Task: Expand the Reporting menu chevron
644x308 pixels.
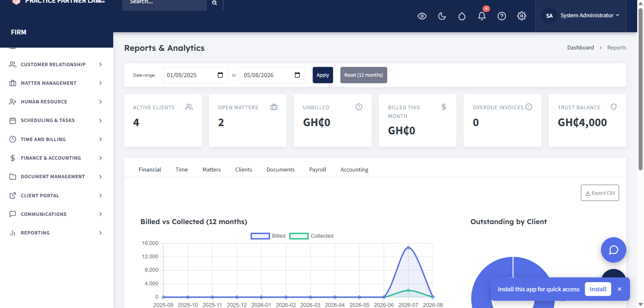Action: [101, 233]
